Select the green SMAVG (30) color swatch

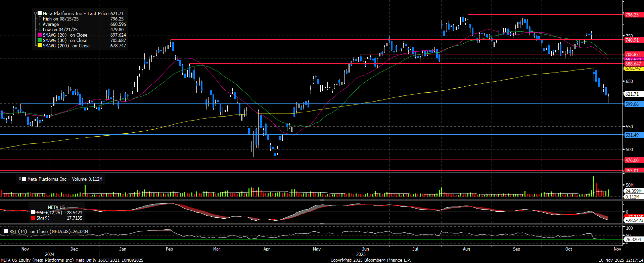click(x=40, y=40)
